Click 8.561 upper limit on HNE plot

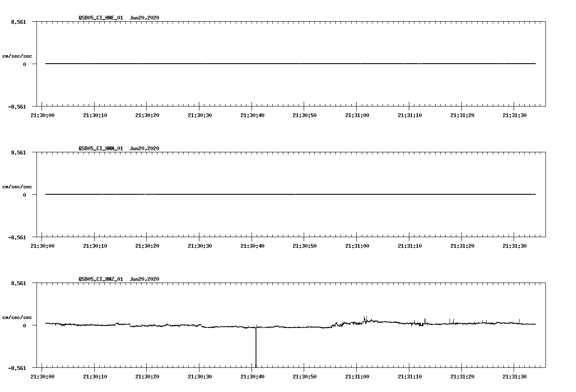click(x=18, y=22)
